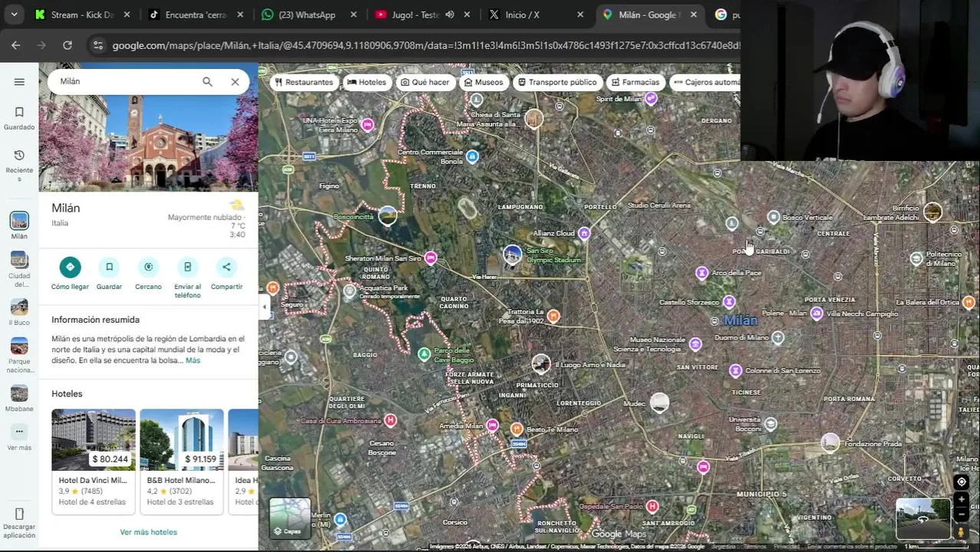Select the Cajeros automáticos filter chip
This screenshot has height=552, width=980.
[x=706, y=82]
